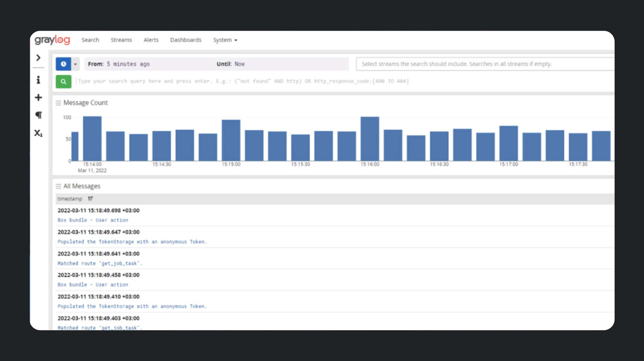The image size is (644, 361).
Task: Toggle timestamp sort order icon
Action: [90, 199]
